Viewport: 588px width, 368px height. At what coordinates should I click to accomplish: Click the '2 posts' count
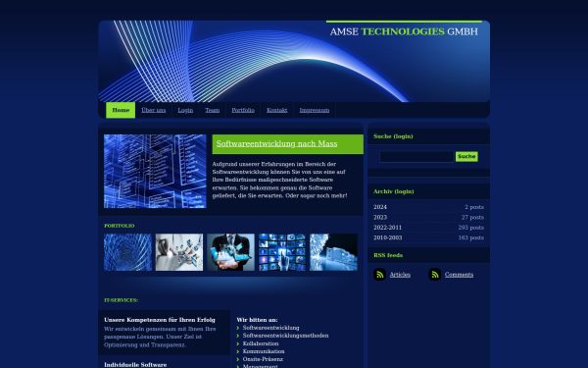coord(474,207)
